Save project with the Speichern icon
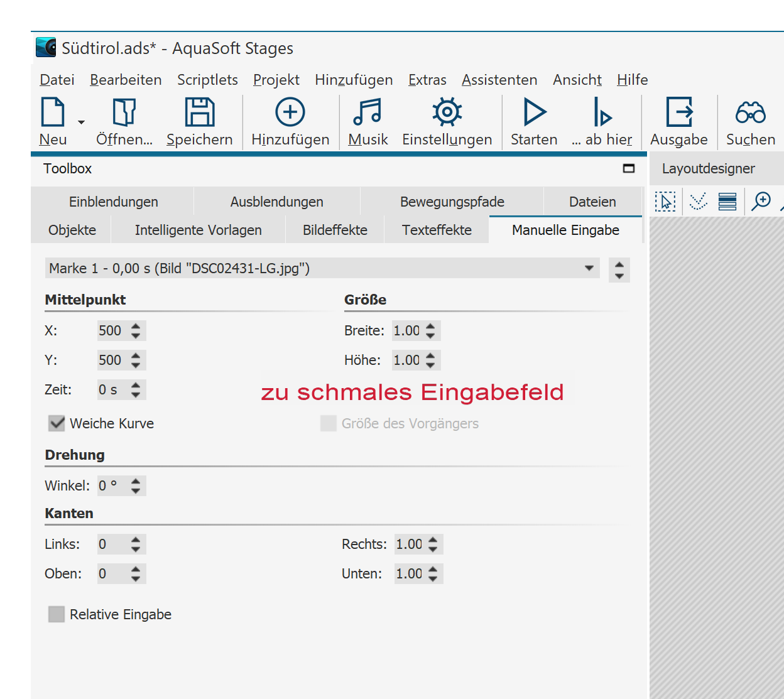Image resolution: width=784 pixels, height=699 pixels. tap(200, 112)
